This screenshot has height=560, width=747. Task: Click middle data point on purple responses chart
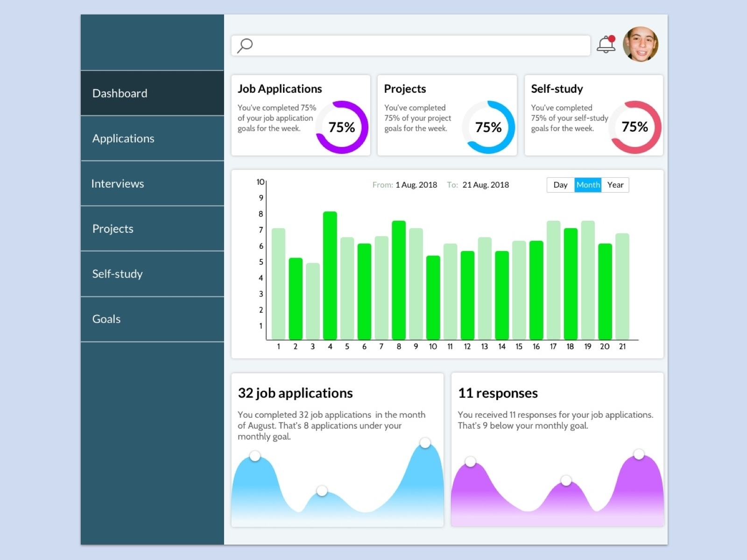tap(566, 480)
